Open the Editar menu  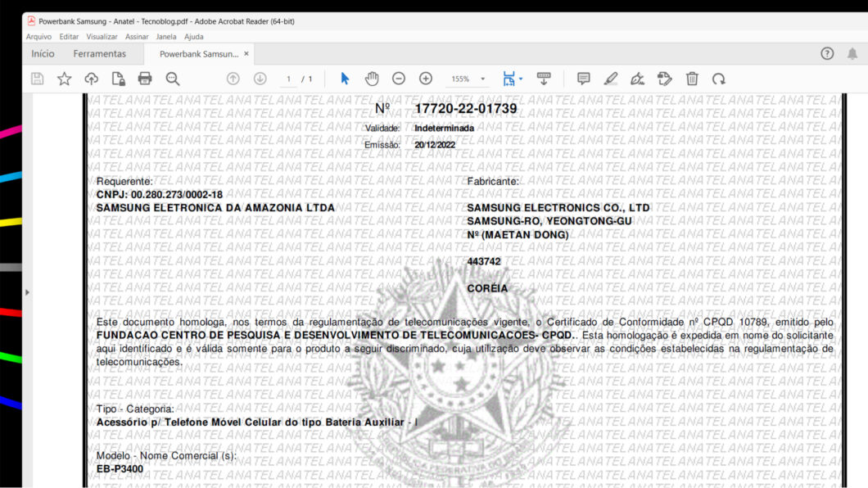pyautogui.click(x=70, y=37)
